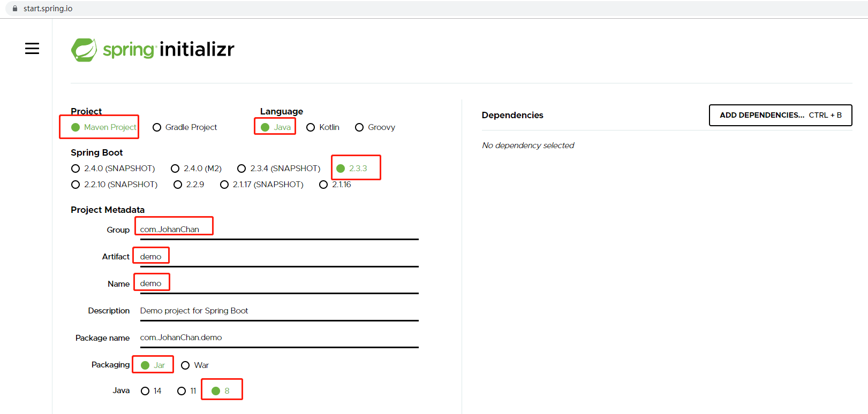Open the Add Dependencies button
The height and width of the screenshot is (414, 868).
[x=780, y=116]
